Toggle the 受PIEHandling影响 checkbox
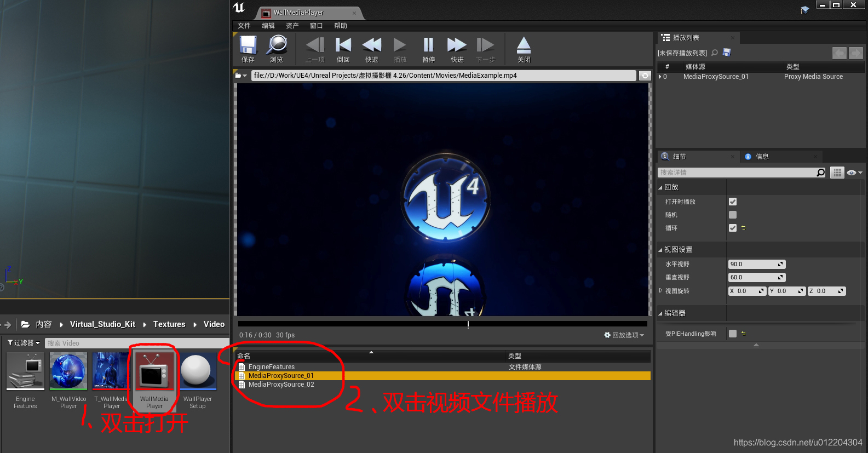Screen dimensions: 868x453 [733, 333]
